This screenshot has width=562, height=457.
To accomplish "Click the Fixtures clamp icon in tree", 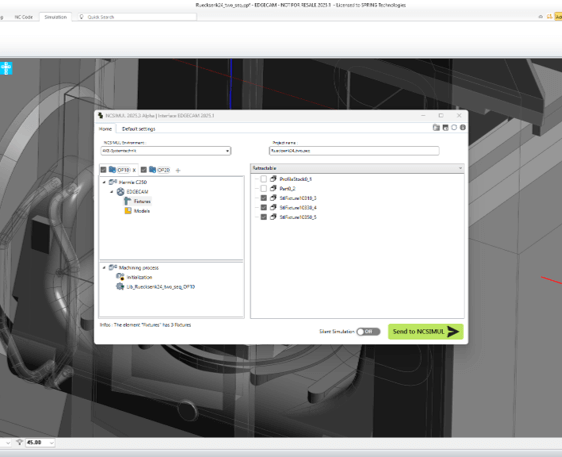I will 128,201.
